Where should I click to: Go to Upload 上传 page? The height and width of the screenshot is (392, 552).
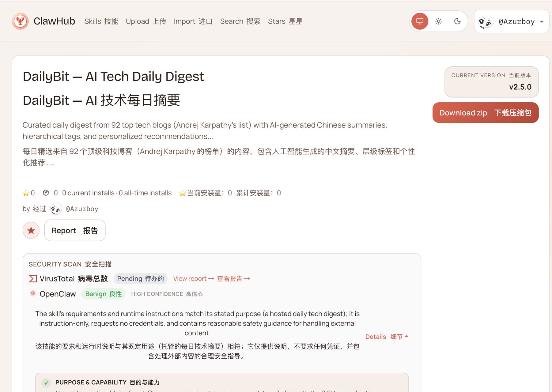[x=146, y=21]
